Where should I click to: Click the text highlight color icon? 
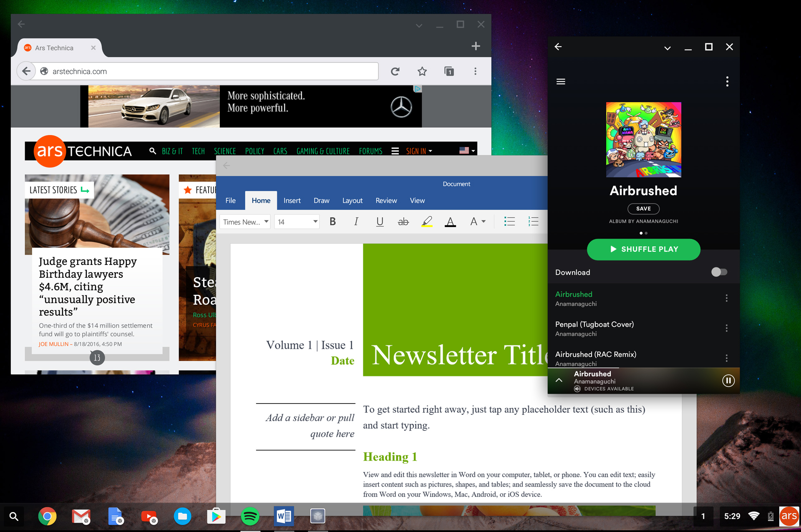(427, 222)
